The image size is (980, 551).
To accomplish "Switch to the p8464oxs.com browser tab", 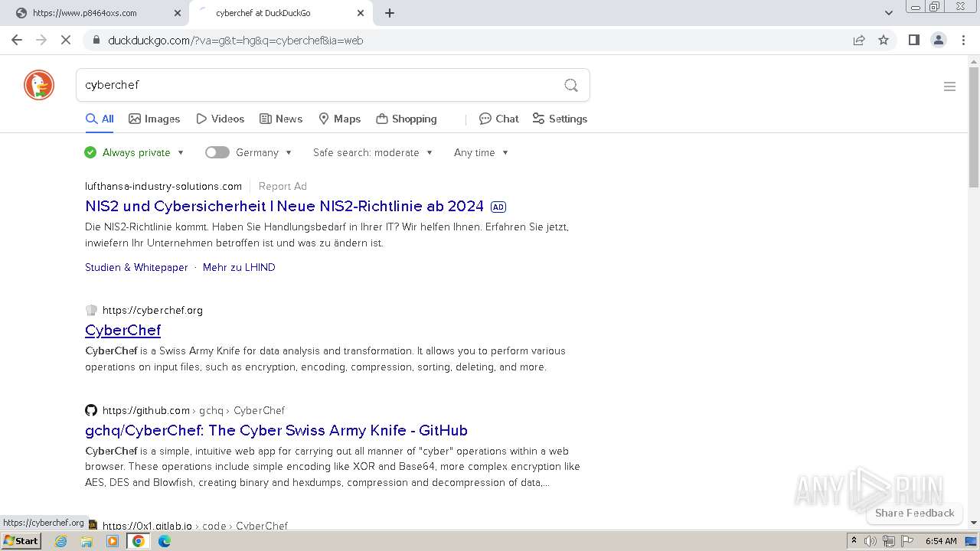I will tap(94, 13).
